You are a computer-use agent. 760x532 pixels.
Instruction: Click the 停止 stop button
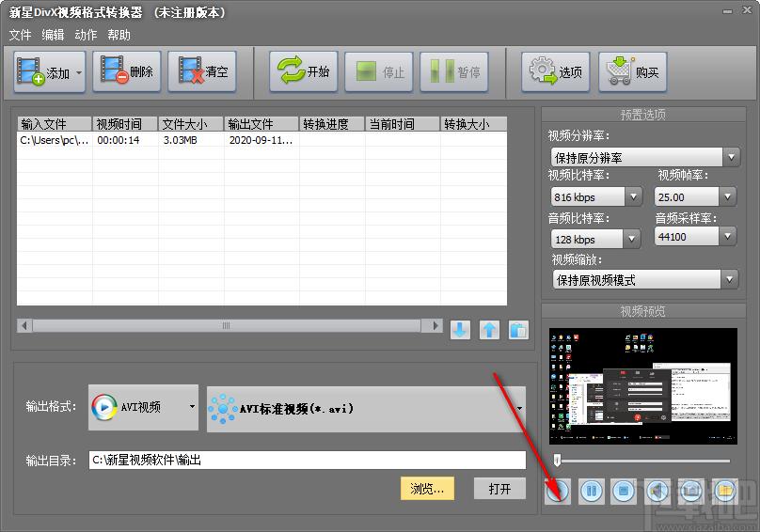click(378, 71)
